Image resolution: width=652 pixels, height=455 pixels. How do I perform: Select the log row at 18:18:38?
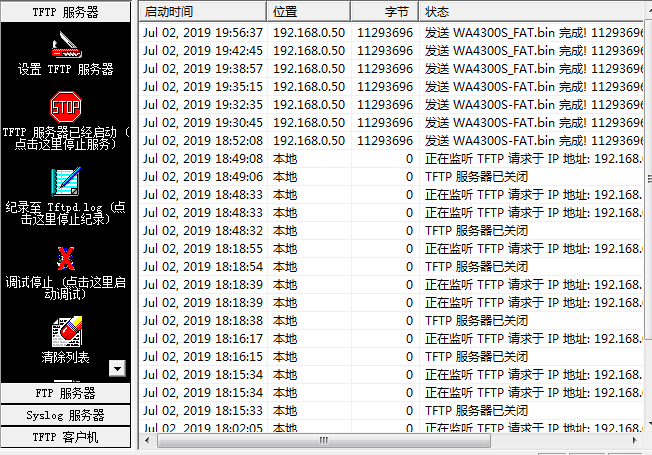[391, 321]
